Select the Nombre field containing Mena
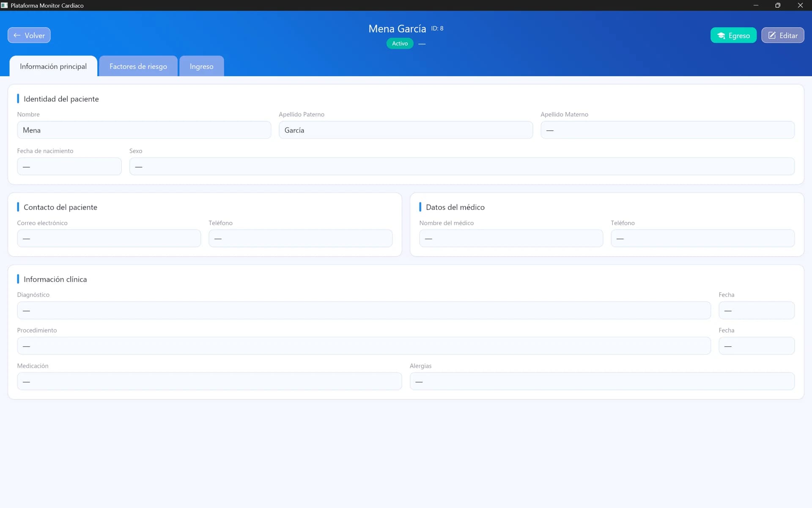812x508 pixels. pyautogui.click(x=144, y=130)
